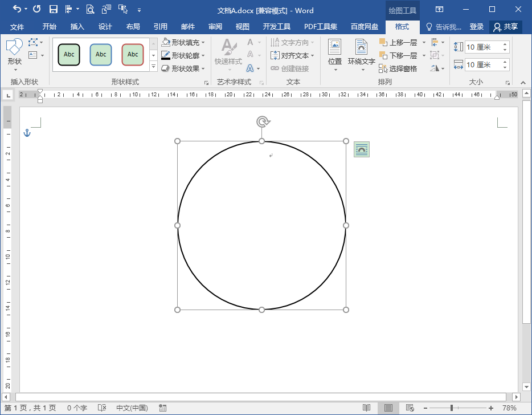This screenshot has height=415, width=532.
Task: Click the Share (共享) button
Action: [x=506, y=27]
